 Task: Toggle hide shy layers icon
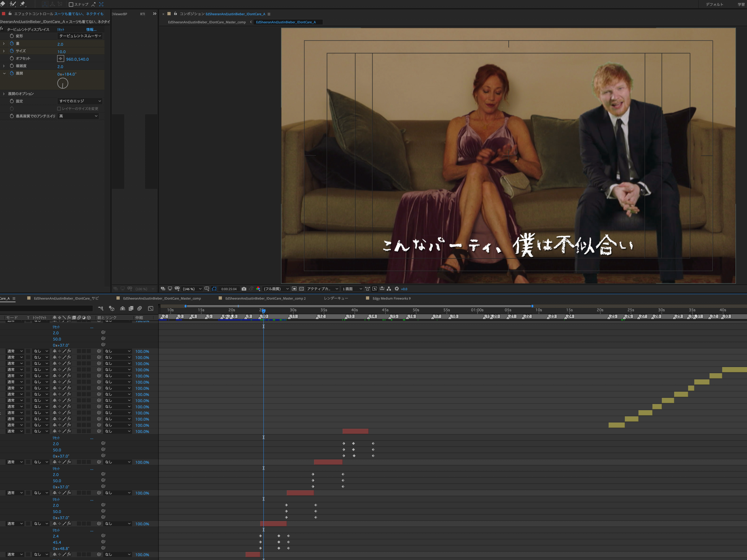point(123,308)
